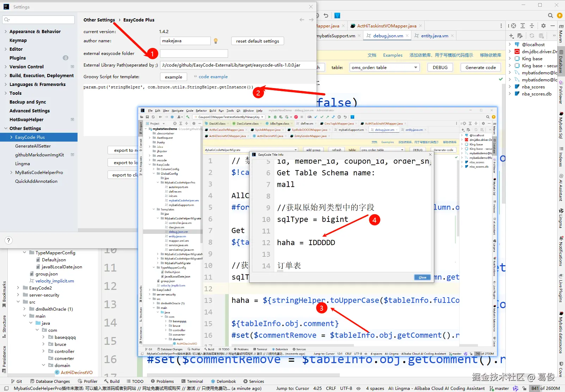Toggle reader mode eye icon in status bar

click(x=358, y=388)
